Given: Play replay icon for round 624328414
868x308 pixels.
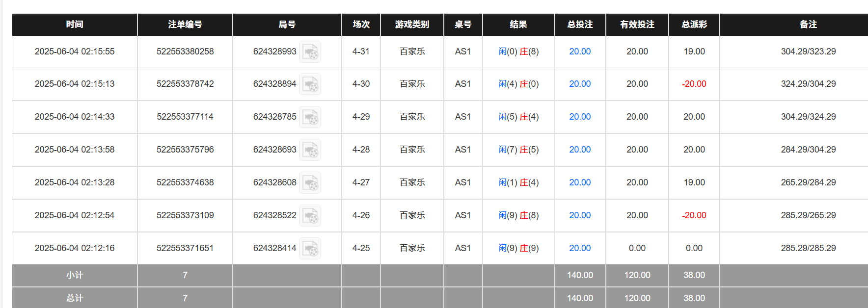Looking at the screenshot, I should click(310, 249).
